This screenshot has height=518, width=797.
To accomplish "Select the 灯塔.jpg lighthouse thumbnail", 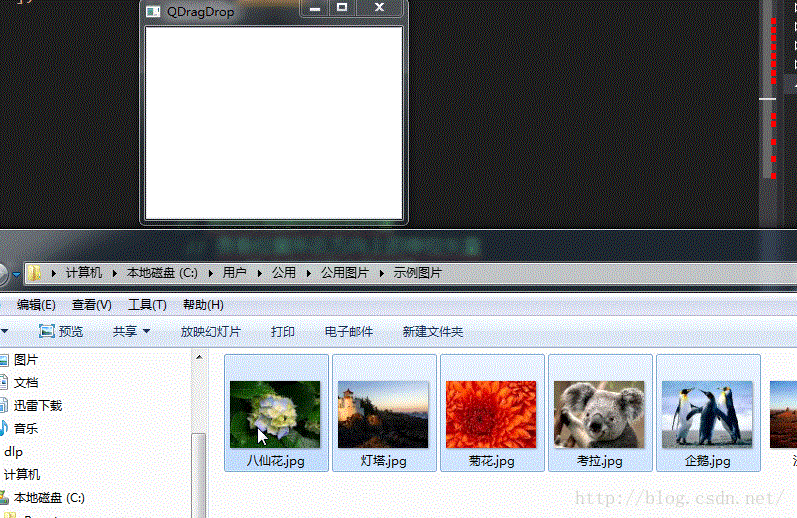I will coord(383,414).
